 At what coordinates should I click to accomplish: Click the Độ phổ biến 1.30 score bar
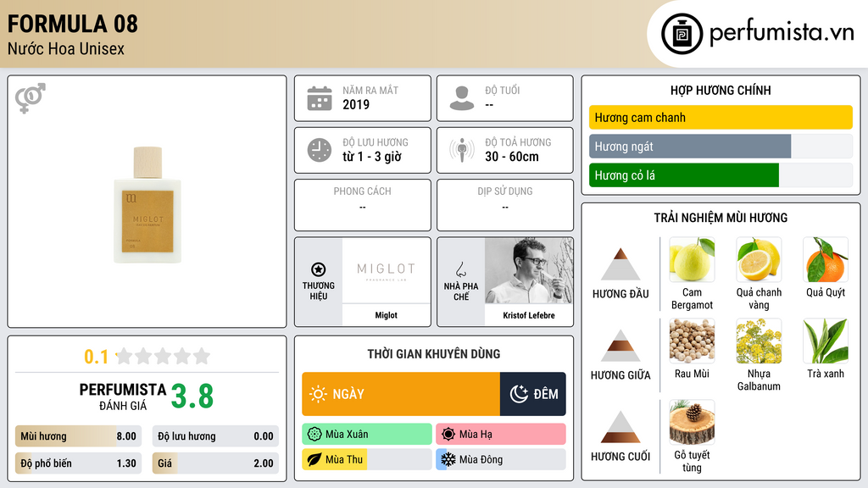(x=78, y=463)
